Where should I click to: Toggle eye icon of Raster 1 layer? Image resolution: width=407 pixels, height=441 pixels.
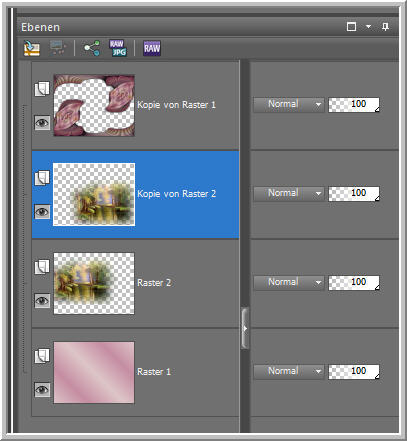[42, 390]
